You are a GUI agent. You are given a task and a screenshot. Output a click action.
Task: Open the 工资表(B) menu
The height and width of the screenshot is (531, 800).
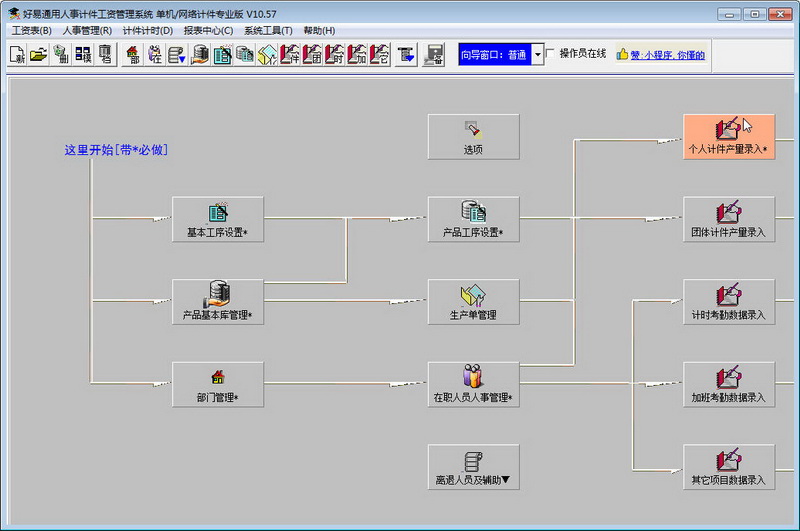click(x=32, y=31)
